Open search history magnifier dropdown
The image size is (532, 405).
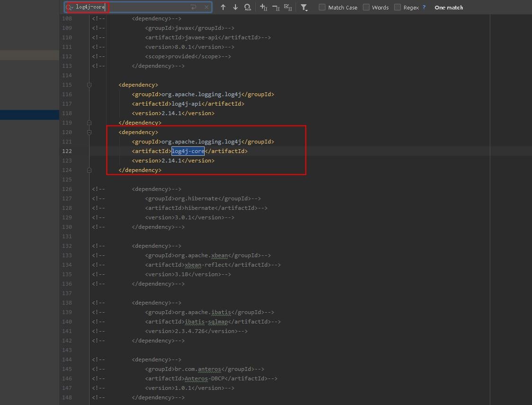[69, 7]
